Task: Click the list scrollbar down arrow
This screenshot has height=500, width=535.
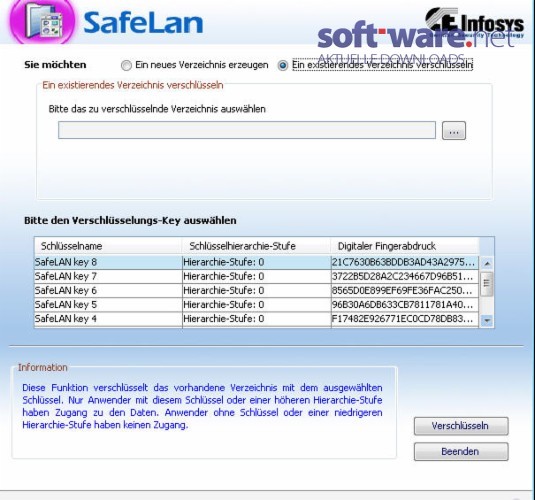Action: coord(487,320)
